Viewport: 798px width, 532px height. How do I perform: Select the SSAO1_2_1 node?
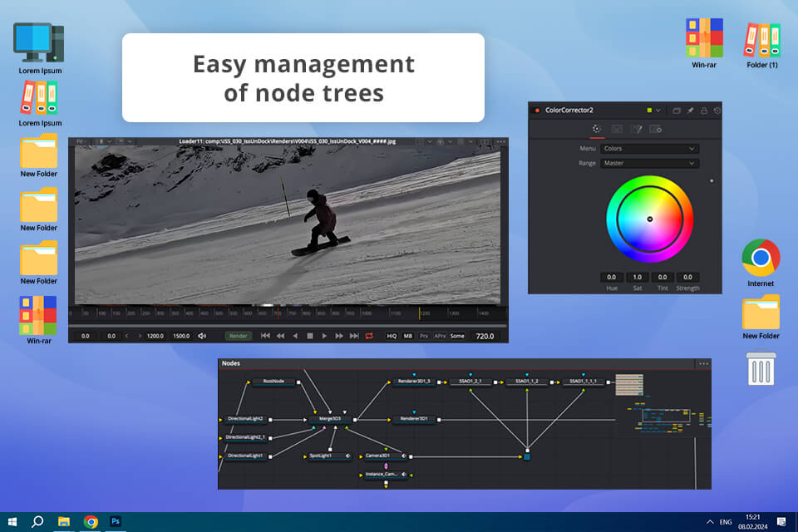470,382
